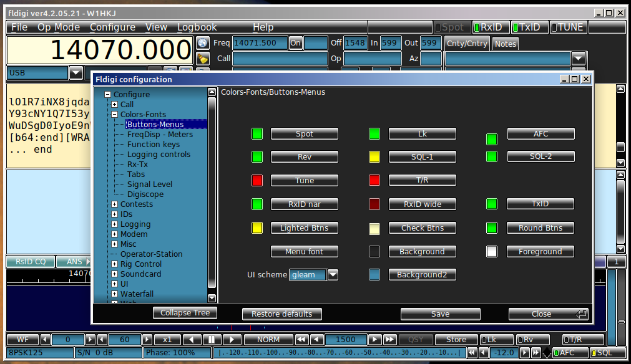This screenshot has height=364, width=631.
Task: Click the right arrow after waterfall value 60
Action: click(x=147, y=340)
